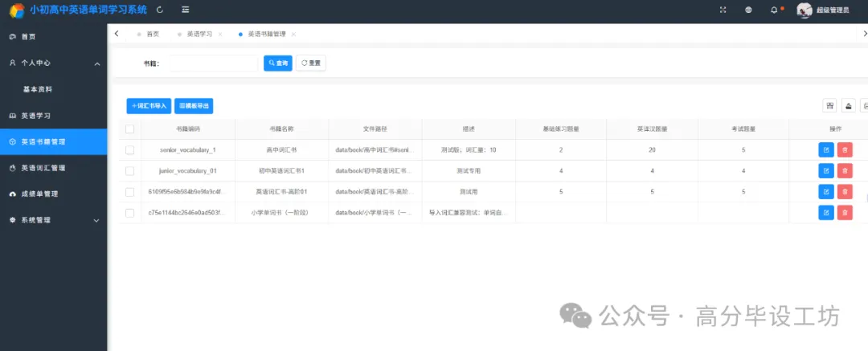Click the 书籍编码 column header
The width and height of the screenshot is (868, 351).
[x=187, y=129]
